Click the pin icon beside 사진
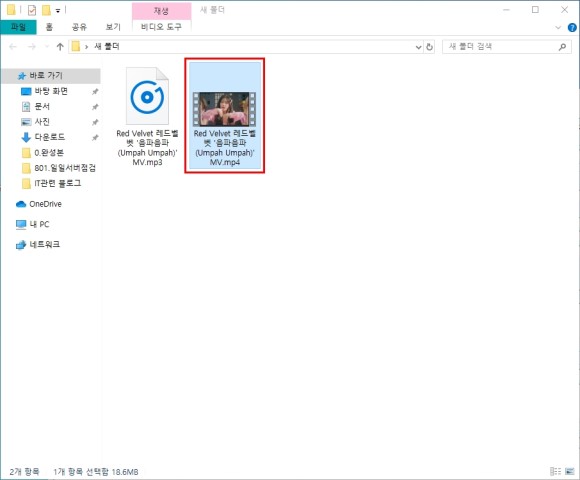This screenshot has height=480, width=580. click(x=95, y=122)
